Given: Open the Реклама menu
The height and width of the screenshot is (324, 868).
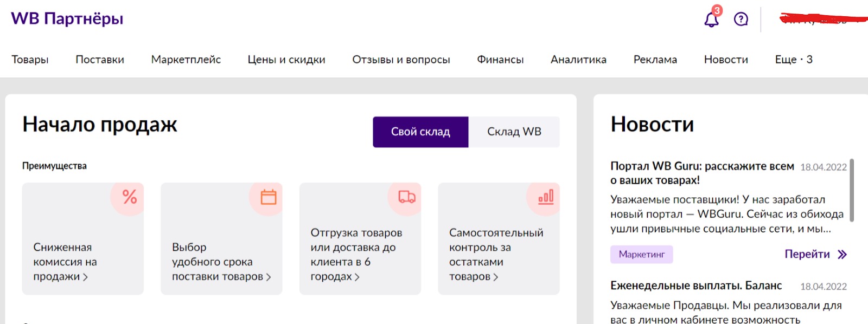Looking at the screenshot, I should 655,60.
